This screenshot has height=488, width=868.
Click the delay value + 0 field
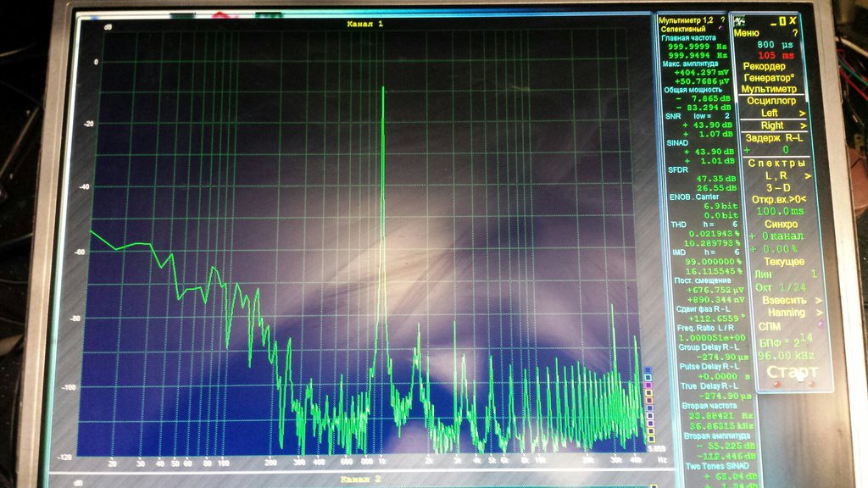(x=766, y=150)
